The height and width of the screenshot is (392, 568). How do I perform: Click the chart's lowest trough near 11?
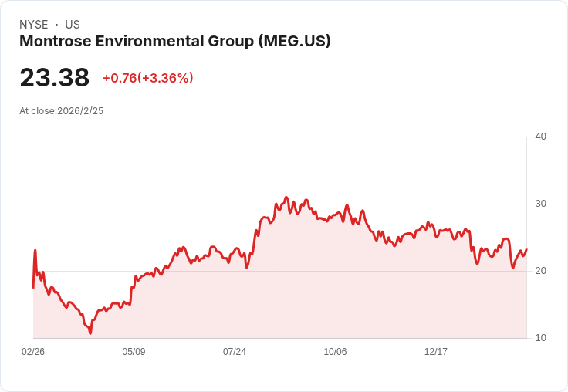coord(90,333)
